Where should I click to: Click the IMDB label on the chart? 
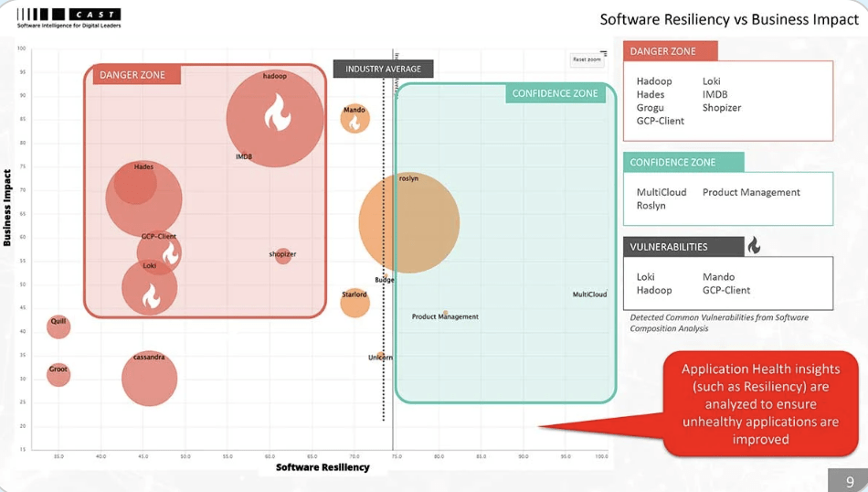tap(244, 156)
